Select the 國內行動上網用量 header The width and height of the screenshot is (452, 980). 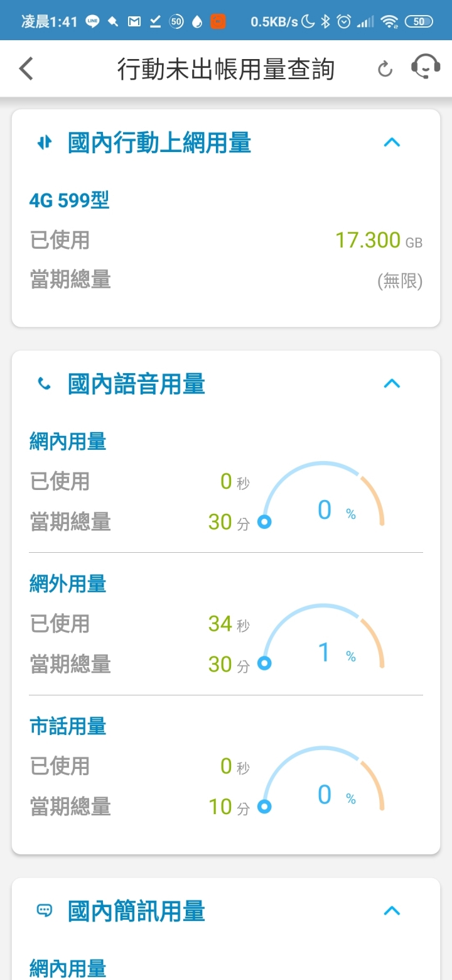pos(159,143)
